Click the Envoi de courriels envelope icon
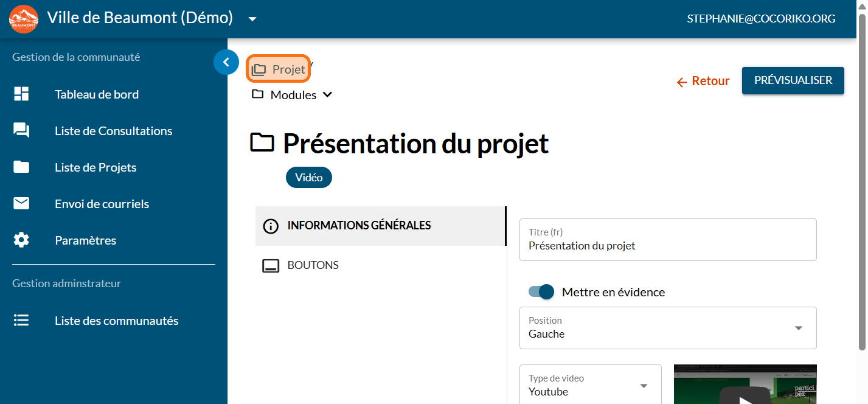This screenshot has width=868, height=404. [x=21, y=204]
